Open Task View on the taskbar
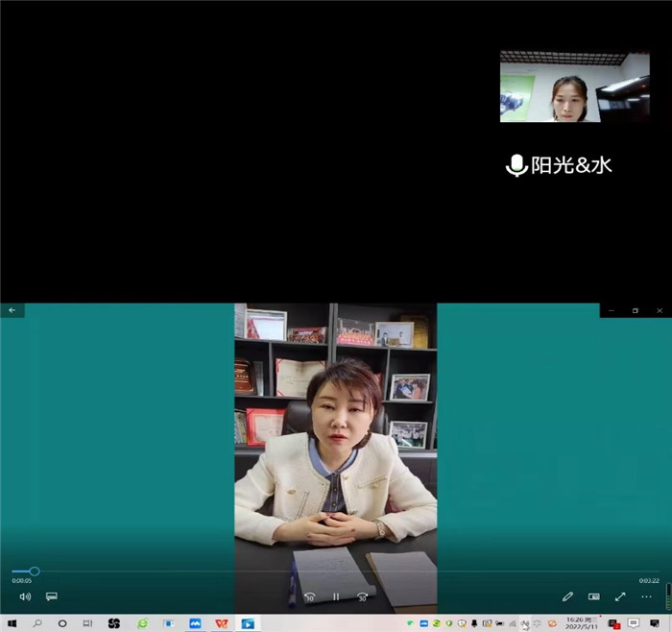672x632 pixels. click(87, 623)
